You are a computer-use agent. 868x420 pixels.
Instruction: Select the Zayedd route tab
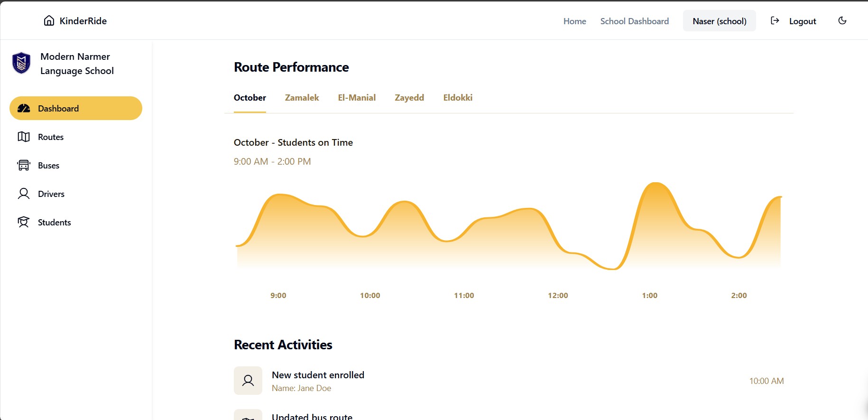[x=409, y=98]
